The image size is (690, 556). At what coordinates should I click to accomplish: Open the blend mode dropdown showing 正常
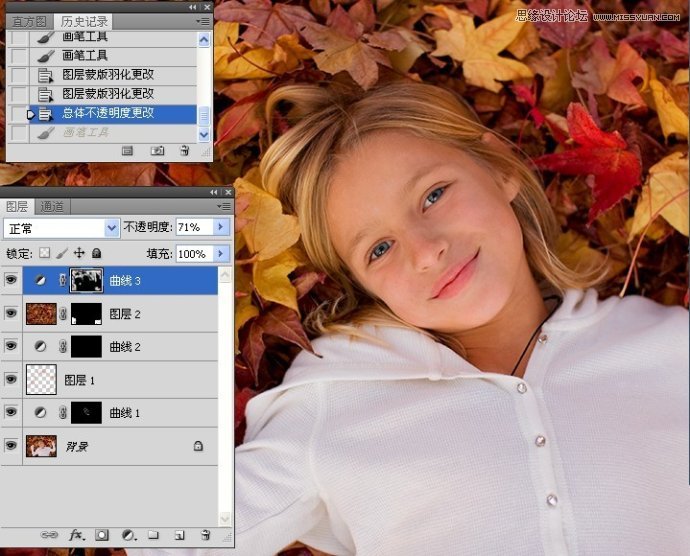(x=60, y=228)
